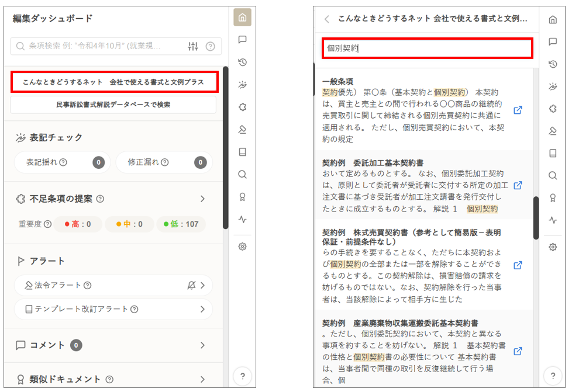Viewport: 572px width, 392px height.
Task: Click the magnifier icon in the right panel sidebar
Action: point(552,175)
